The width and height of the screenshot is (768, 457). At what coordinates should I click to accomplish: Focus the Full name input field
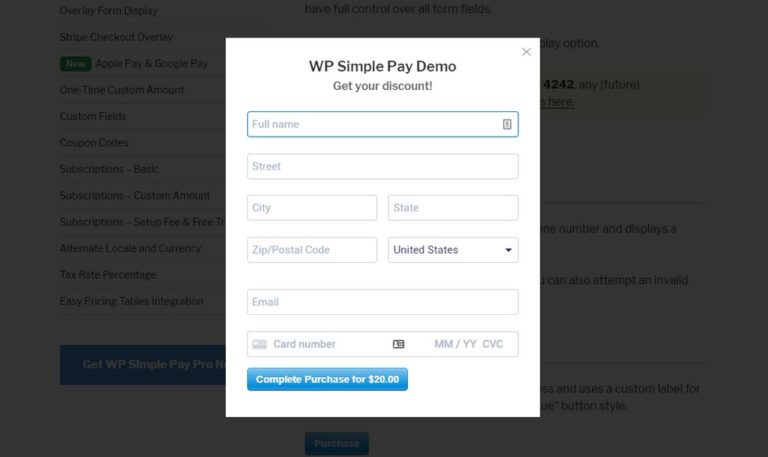(383, 124)
